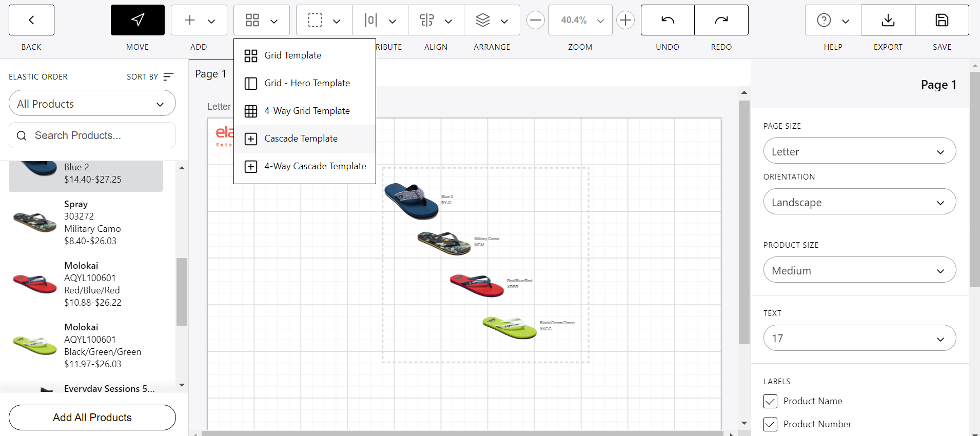Click the Sort By control
Screen dimensions: 980x436
tap(150, 77)
